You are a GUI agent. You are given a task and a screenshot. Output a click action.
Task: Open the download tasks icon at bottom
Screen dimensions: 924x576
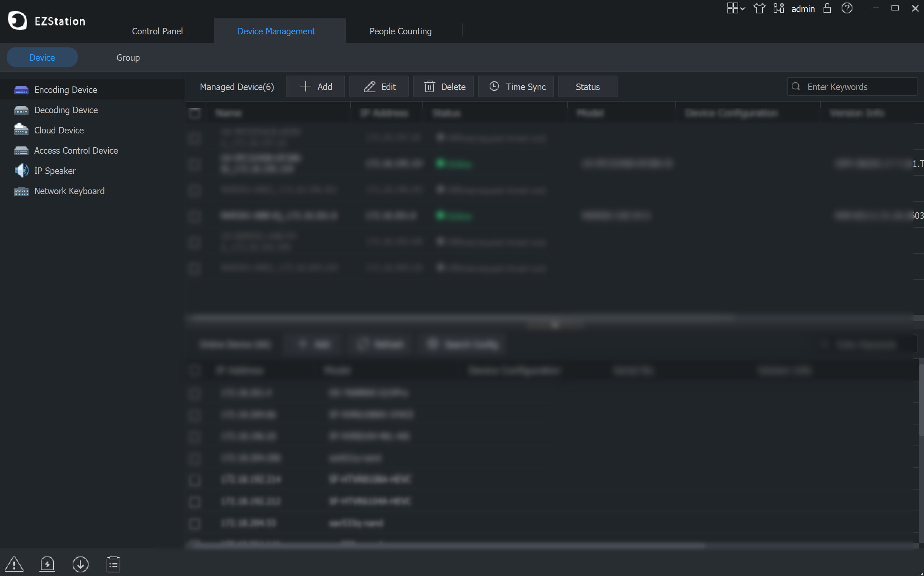click(x=80, y=564)
